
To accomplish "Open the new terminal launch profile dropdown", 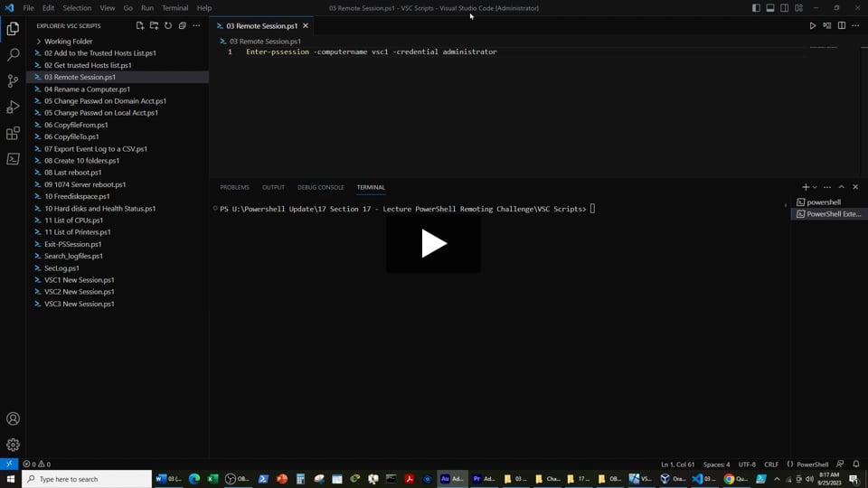I will coord(815,187).
